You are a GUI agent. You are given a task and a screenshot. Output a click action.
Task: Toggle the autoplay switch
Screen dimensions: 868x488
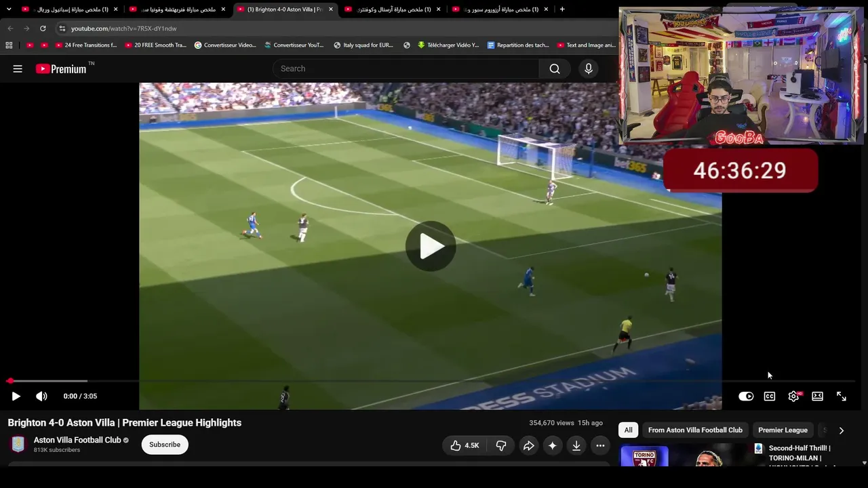pyautogui.click(x=746, y=396)
